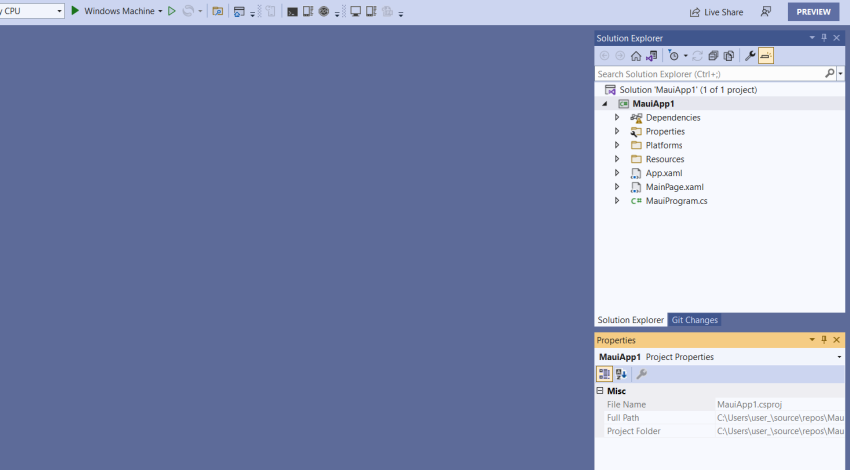This screenshot has height=470, width=850.
Task: Click the File Name property row
Action: click(719, 404)
